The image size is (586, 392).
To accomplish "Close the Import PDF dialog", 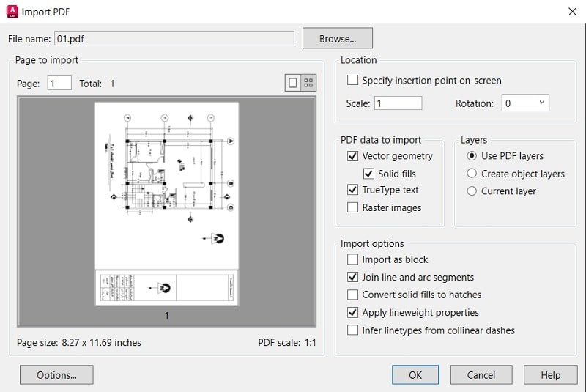I will [x=571, y=11].
